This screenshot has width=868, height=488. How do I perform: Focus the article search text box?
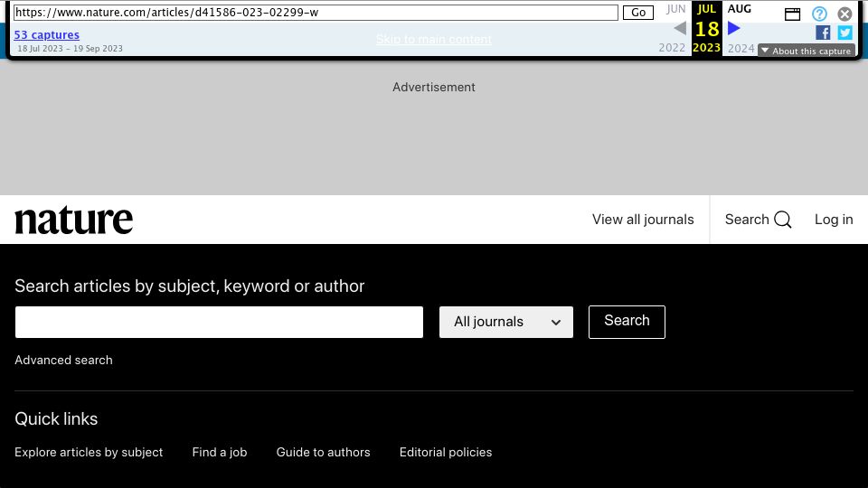[x=219, y=322]
